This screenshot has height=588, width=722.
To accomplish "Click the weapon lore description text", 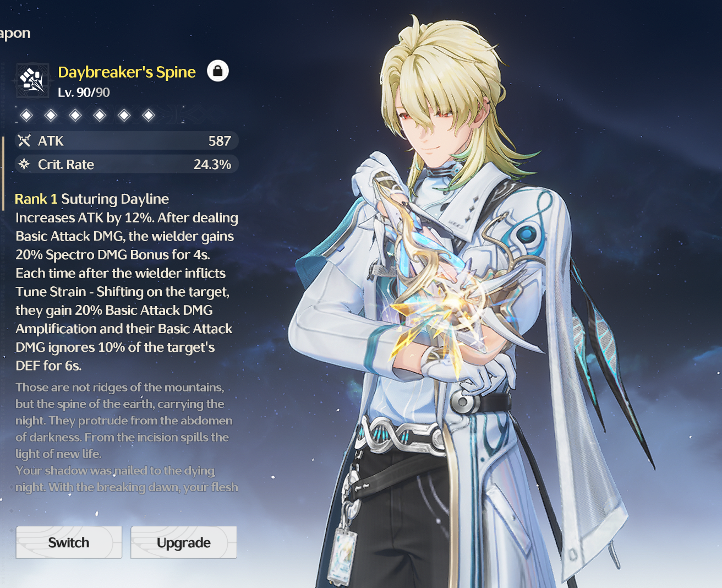I will pyautogui.click(x=127, y=437).
